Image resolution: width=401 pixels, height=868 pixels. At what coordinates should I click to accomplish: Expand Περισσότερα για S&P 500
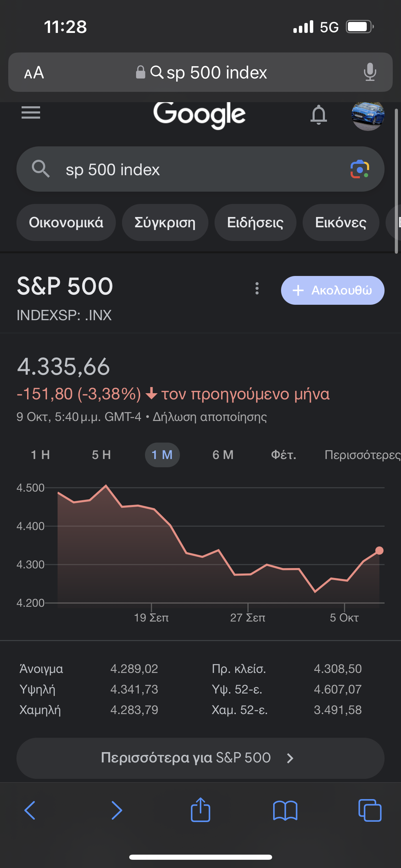200,758
